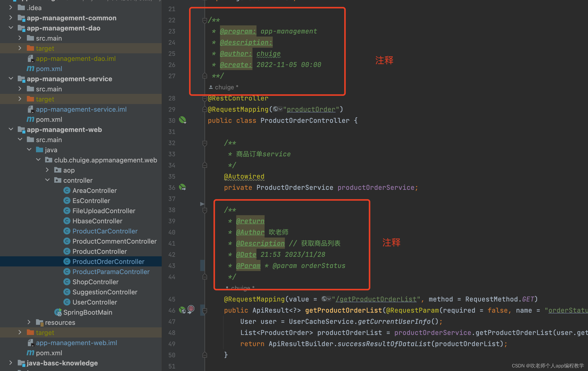Click the autowired dependency gutter icon at line 36
The image size is (588, 371).
coord(182,188)
